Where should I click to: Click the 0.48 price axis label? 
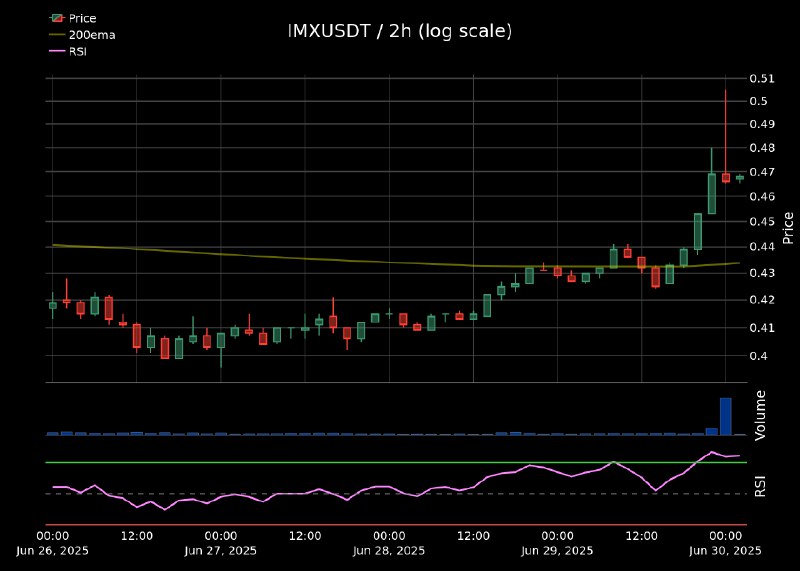coord(761,148)
